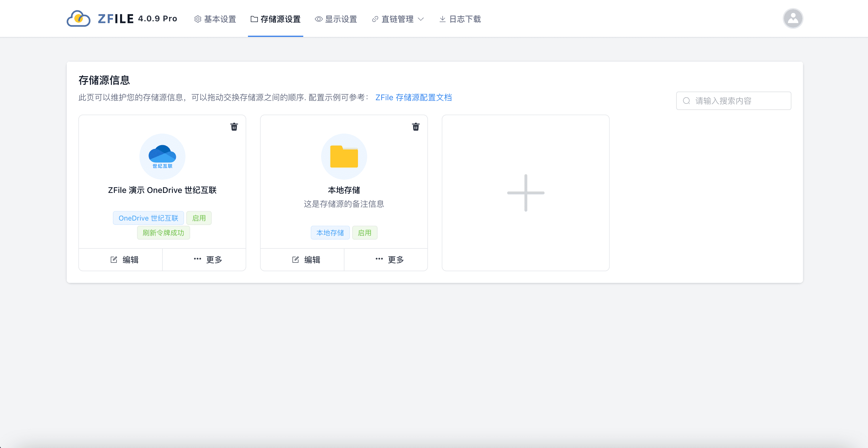Open the user avatar menu
The width and height of the screenshot is (868, 448).
coord(793,18)
